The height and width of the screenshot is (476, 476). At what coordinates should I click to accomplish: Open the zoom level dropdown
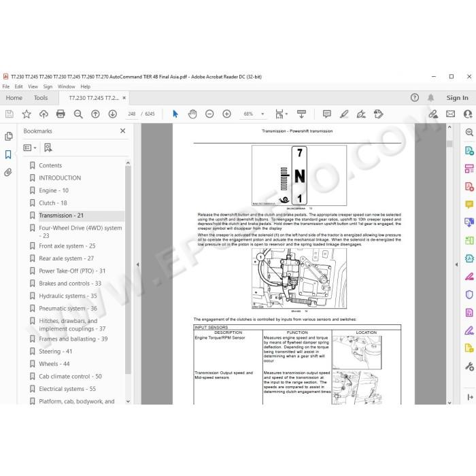coord(262,114)
